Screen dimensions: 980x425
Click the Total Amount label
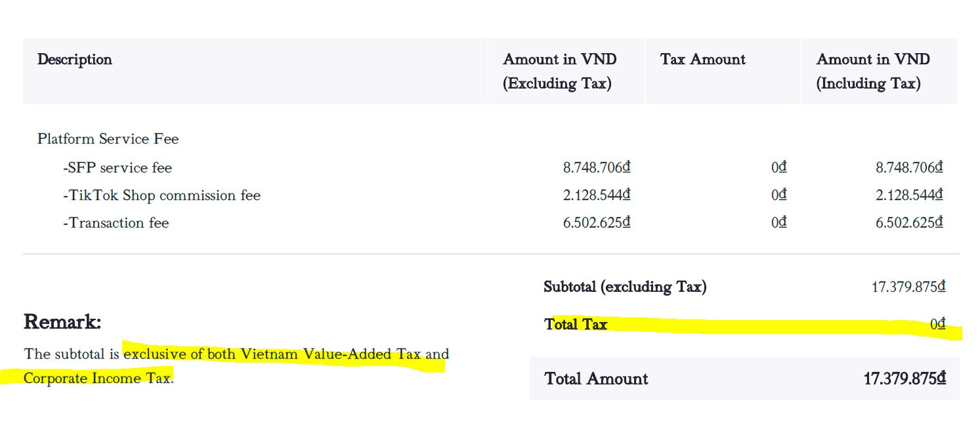596,378
